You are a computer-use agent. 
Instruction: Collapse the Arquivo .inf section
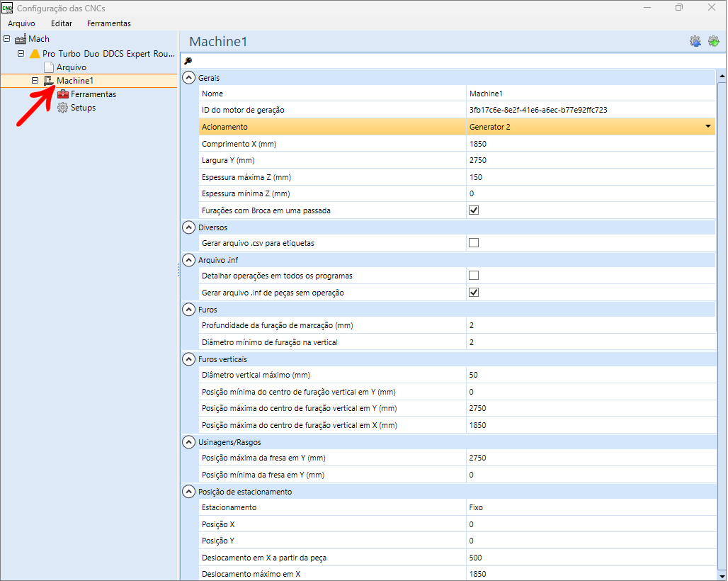point(188,260)
